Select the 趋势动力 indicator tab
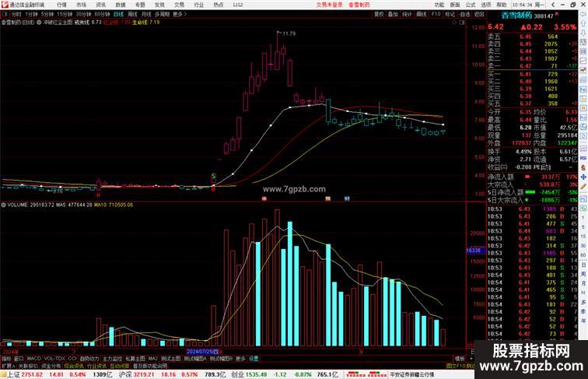 89,359
